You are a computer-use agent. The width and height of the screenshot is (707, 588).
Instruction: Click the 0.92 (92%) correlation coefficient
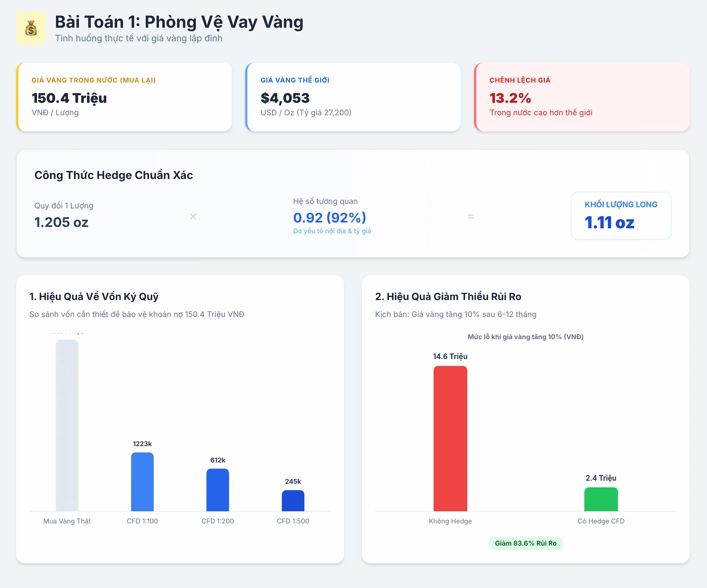(x=329, y=217)
